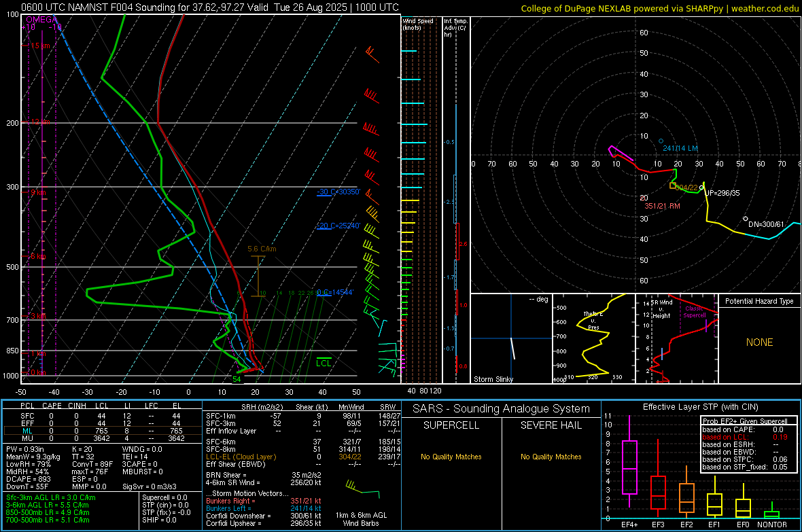802x532 pixels.
Task: Click the Theta-E v. Pres label
Action: click(x=593, y=321)
